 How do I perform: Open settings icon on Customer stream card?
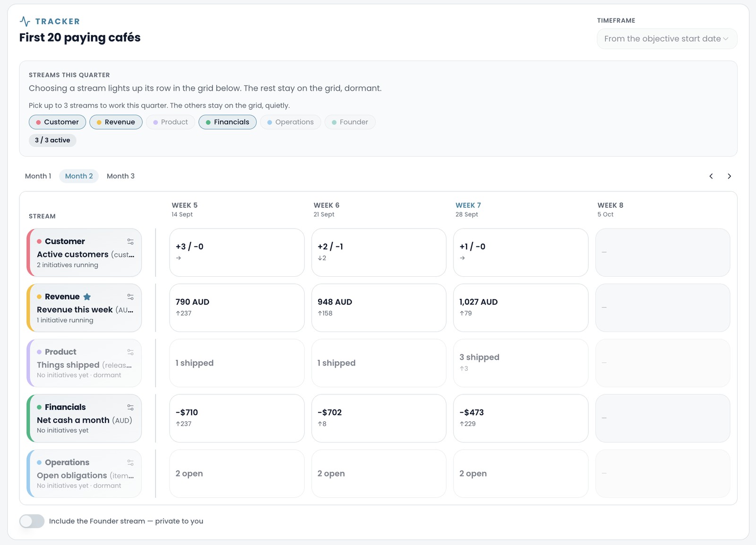coord(130,241)
